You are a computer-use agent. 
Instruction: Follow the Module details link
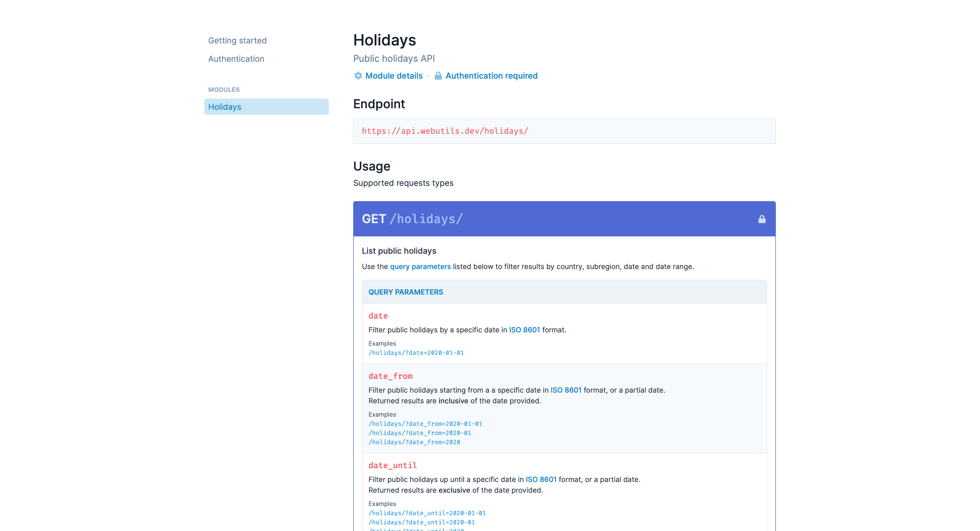coord(394,76)
